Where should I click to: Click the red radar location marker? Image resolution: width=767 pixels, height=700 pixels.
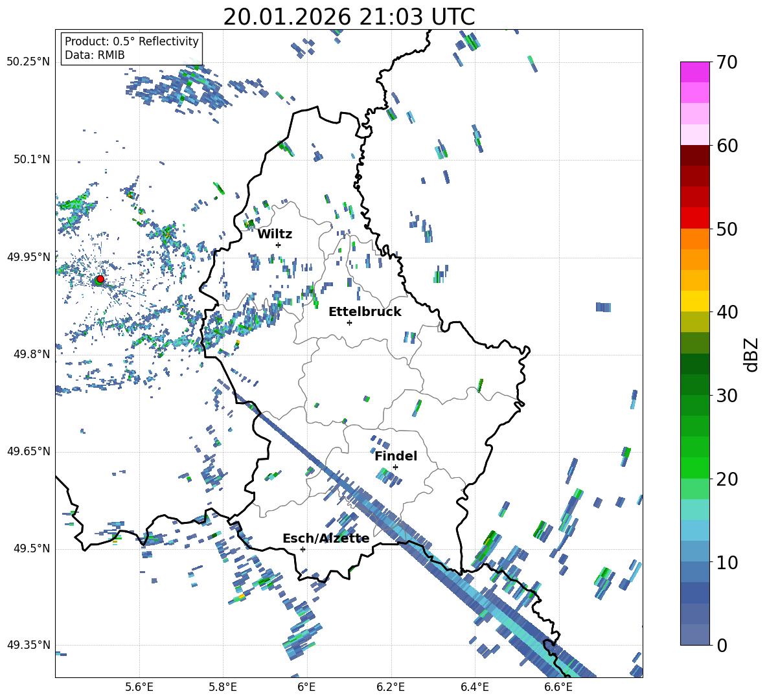100,278
